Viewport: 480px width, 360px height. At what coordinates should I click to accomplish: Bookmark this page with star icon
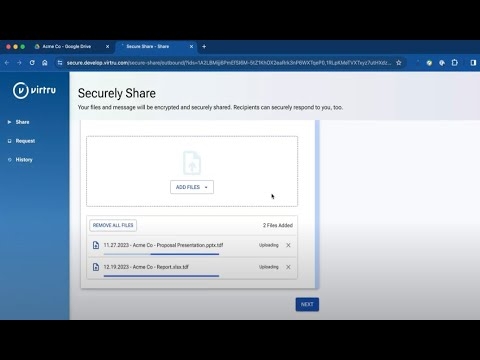point(399,63)
